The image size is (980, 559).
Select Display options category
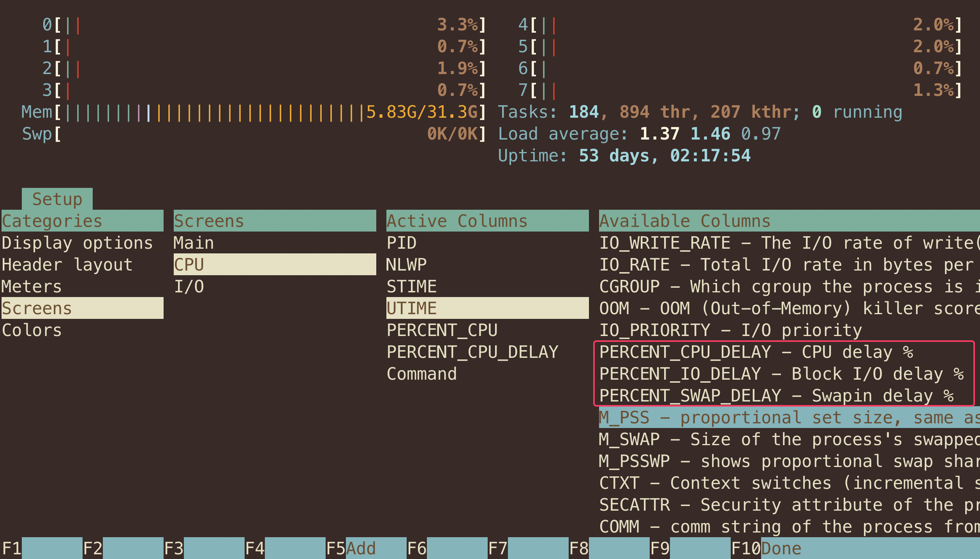coord(82,243)
